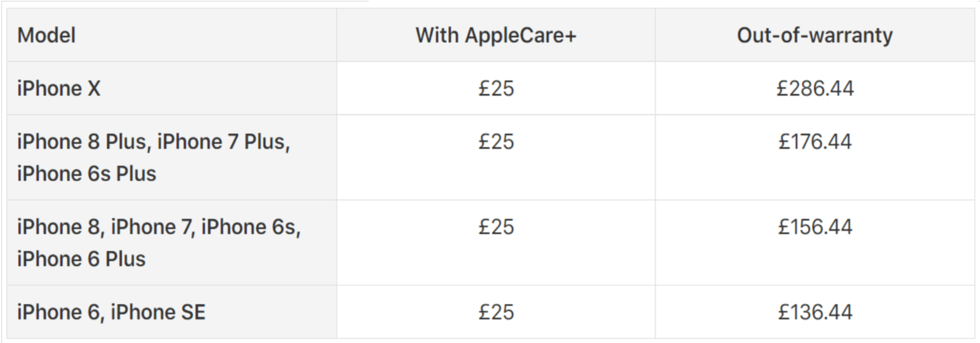Click the £136.44 price

[x=815, y=312]
